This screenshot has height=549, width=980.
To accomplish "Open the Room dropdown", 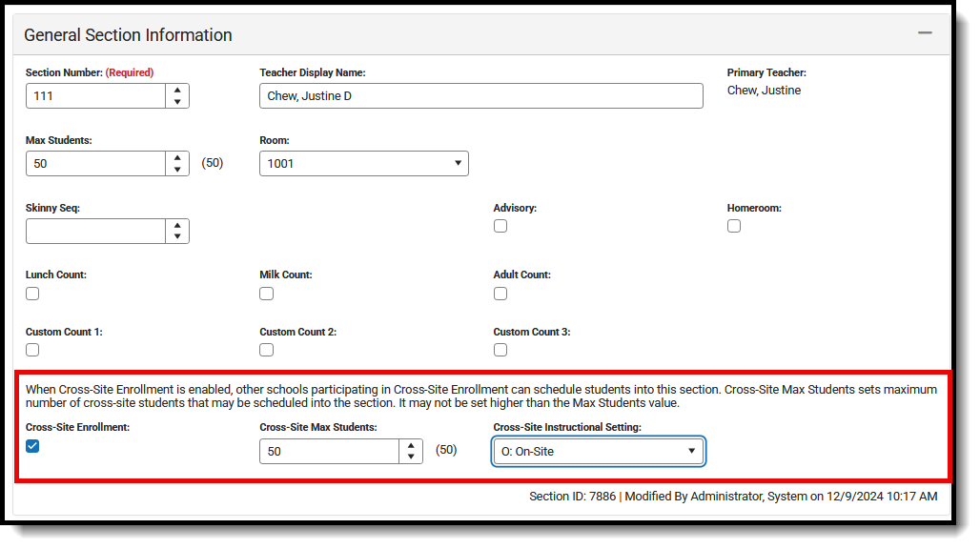I will click(458, 163).
